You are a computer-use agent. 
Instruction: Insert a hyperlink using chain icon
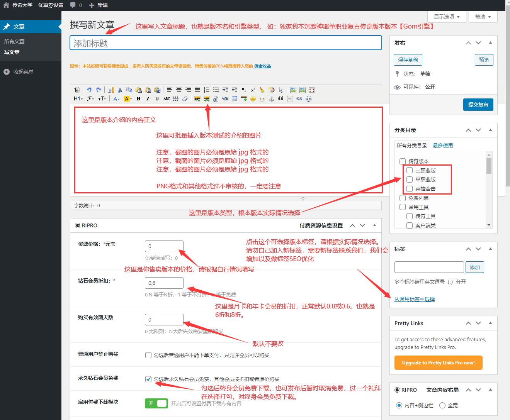pos(299,99)
